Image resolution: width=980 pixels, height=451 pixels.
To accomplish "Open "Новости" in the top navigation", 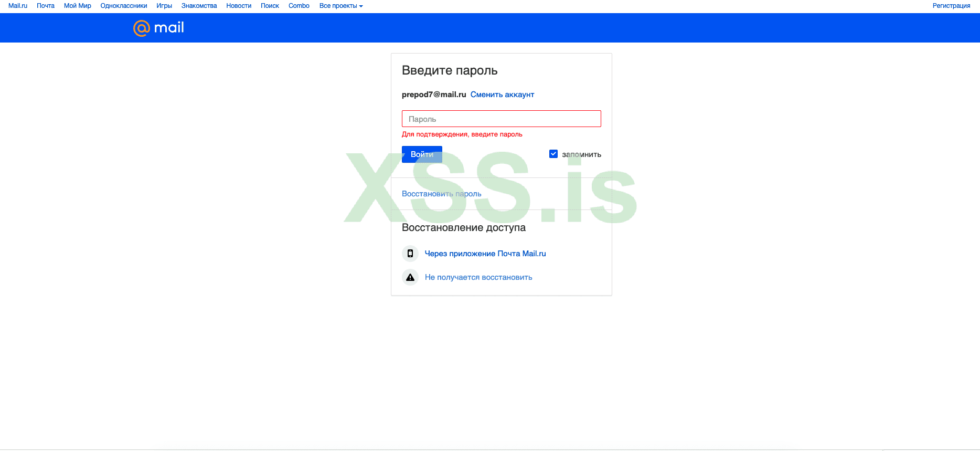I will pos(239,6).
